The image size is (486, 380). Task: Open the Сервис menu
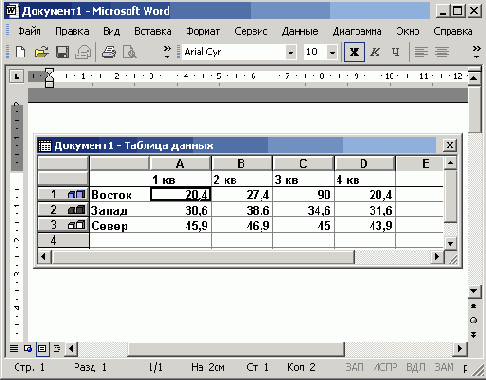(x=251, y=31)
